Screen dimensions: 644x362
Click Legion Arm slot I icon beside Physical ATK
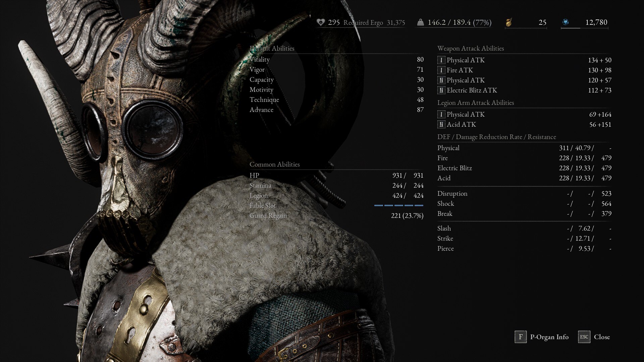pyautogui.click(x=441, y=115)
